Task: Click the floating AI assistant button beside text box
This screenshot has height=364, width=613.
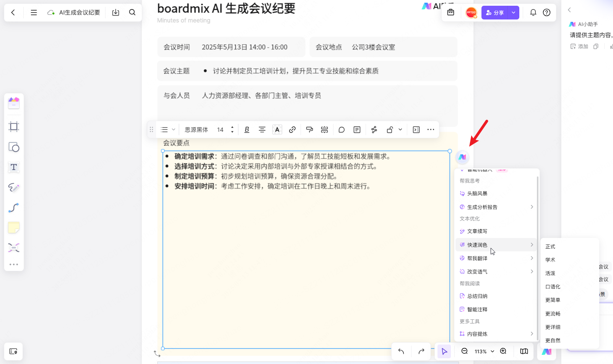Action: click(462, 157)
